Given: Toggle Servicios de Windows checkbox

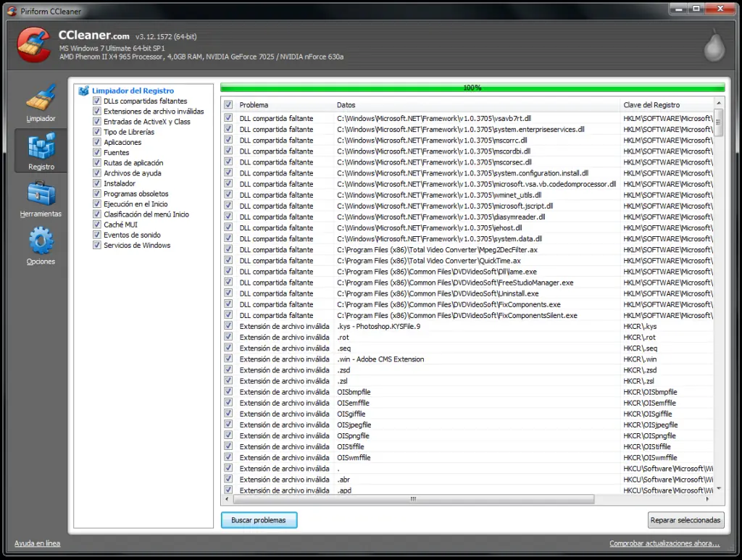Looking at the screenshot, I should [97, 245].
